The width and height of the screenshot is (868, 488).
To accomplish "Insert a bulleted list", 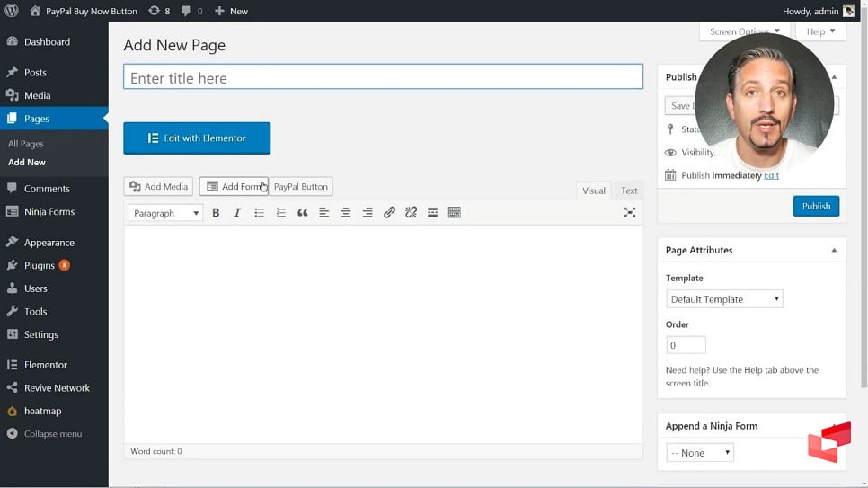I will (x=259, y=213).
